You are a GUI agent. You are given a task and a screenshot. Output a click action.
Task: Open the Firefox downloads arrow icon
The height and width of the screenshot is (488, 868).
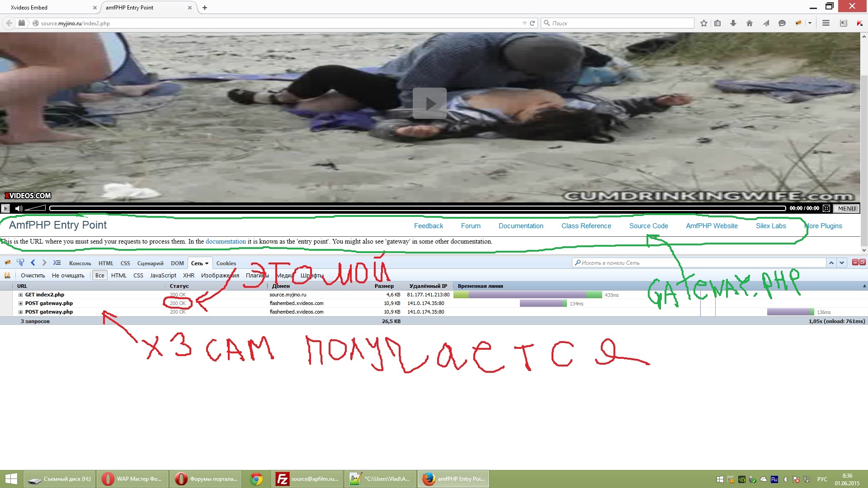733,23
